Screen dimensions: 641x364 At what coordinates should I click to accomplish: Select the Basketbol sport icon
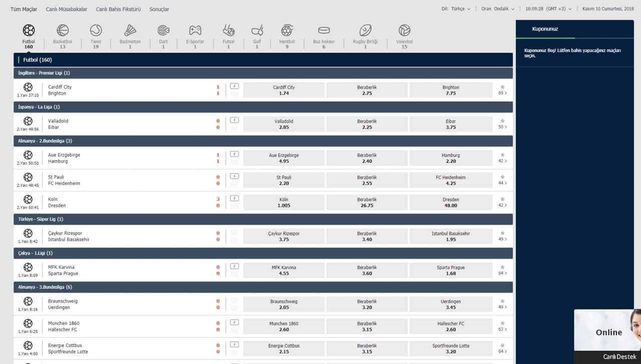tap(63, 31)
